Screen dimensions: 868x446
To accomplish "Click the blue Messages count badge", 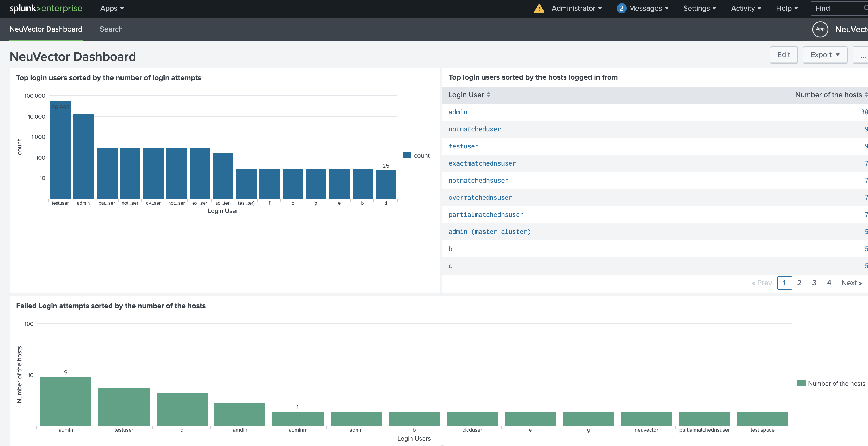I will 621,9.
